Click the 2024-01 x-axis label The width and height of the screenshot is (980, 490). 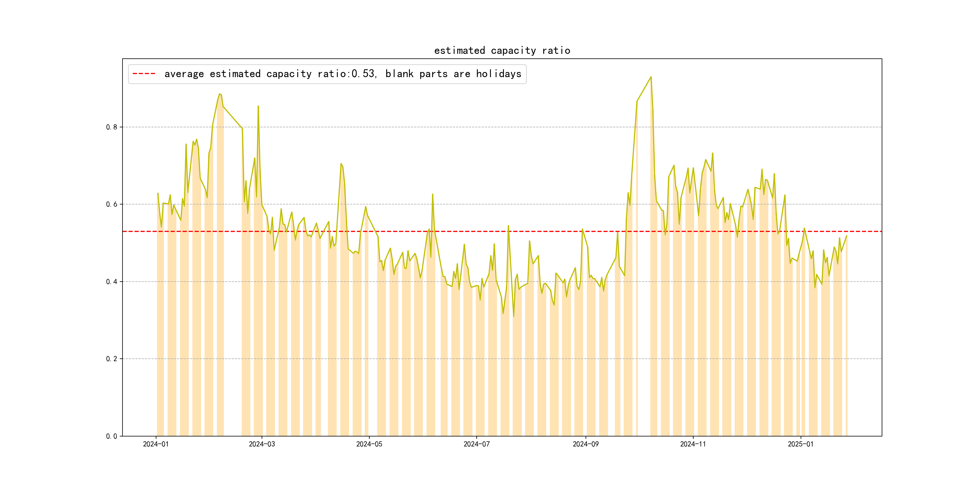(155, 444)
